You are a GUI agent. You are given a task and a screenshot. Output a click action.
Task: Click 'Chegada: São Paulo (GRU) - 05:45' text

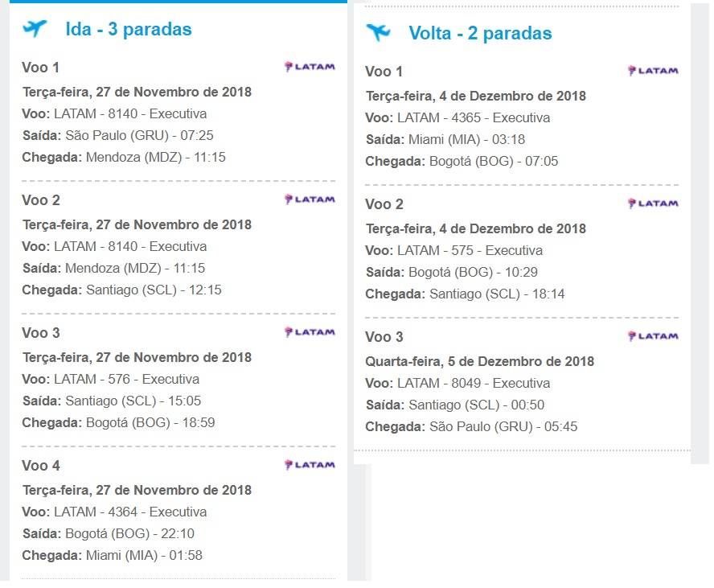point(471,427)
